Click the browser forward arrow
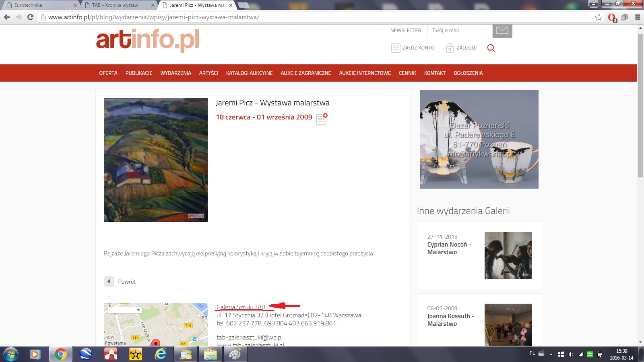Screen dimensions: 644x362 pos(19,17)
